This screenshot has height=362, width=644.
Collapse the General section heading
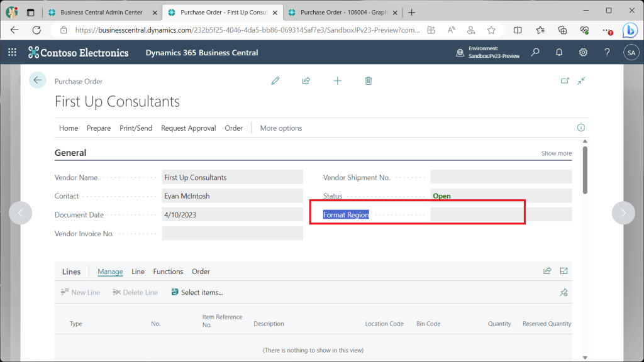(x=70, y=153)
